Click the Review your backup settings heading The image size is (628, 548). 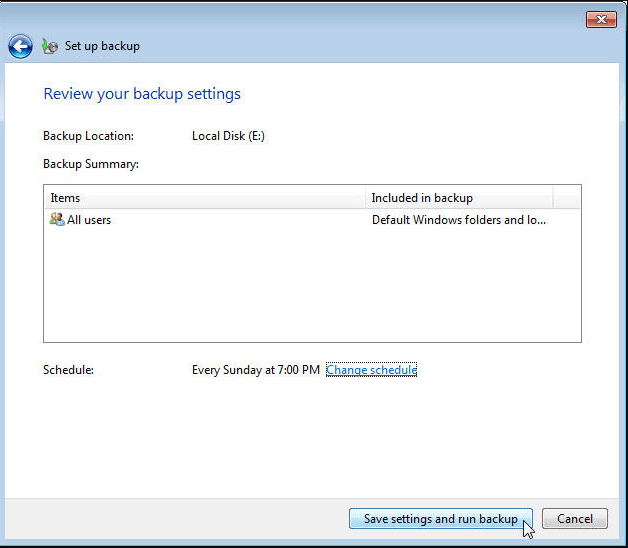click(x=142, y=94)
